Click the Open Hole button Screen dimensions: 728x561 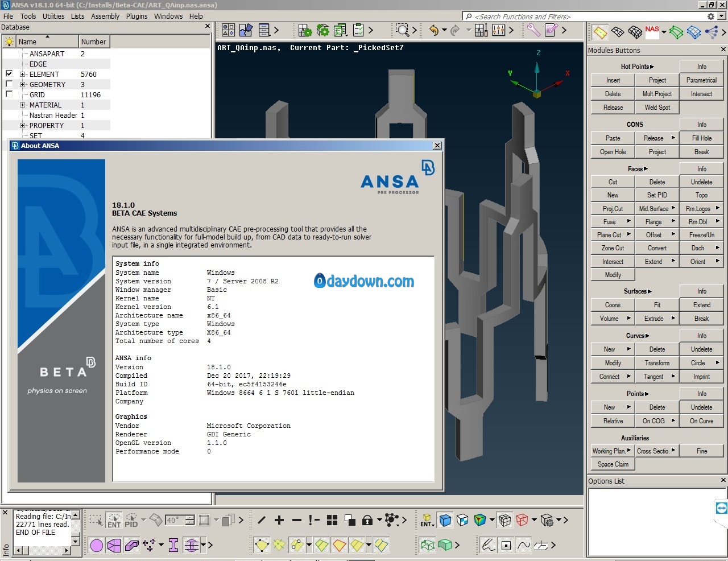(x=613, y=152)
